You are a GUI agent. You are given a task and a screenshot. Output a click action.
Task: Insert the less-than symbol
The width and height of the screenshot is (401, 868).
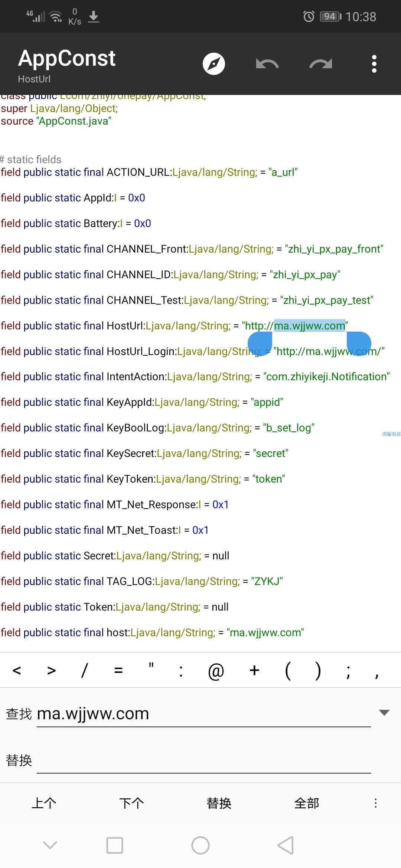[17, 670]
